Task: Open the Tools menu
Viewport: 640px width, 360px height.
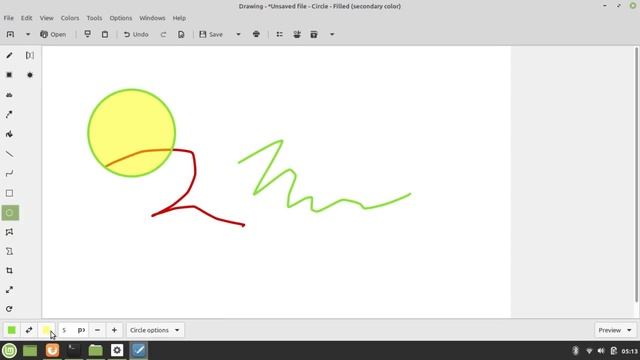Action: (94, 18)
